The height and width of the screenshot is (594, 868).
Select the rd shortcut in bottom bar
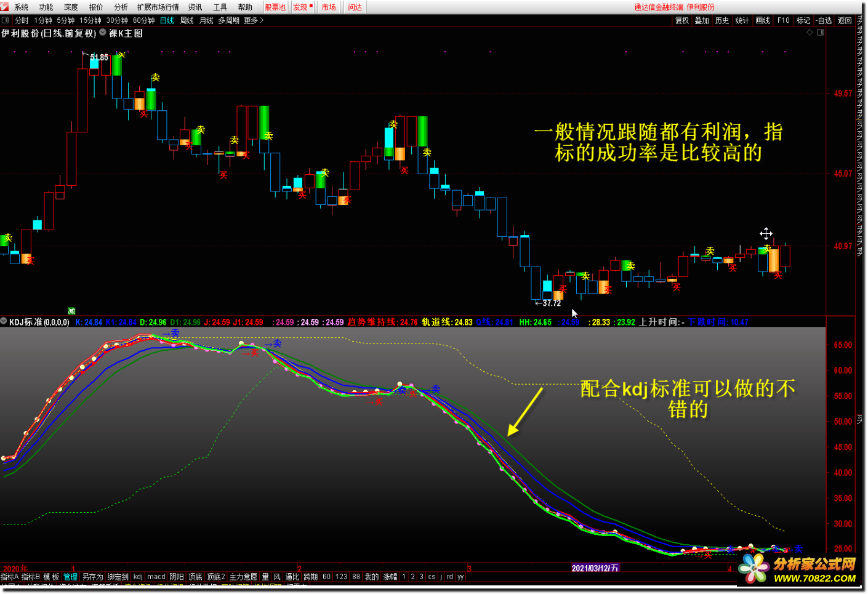click(450, 577)
